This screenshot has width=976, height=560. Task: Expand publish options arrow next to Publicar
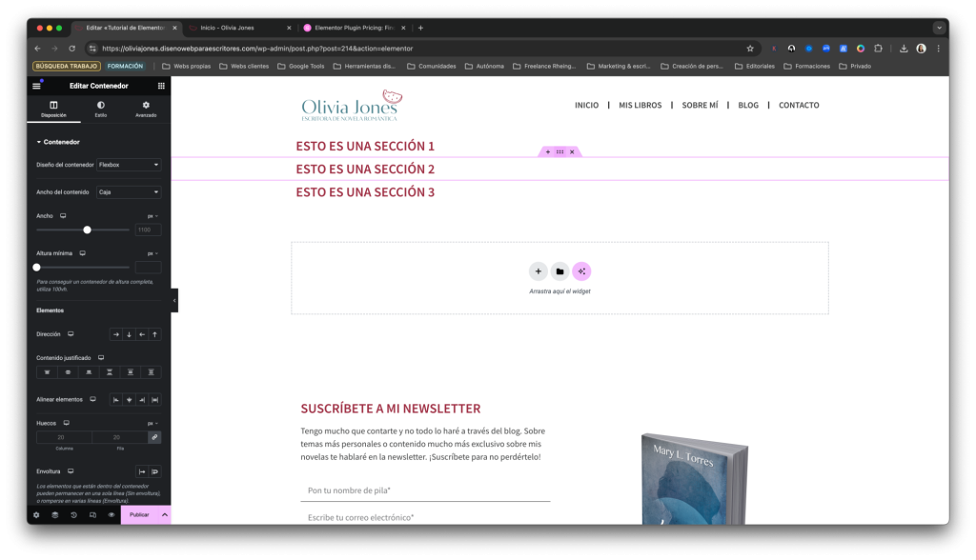click(164, 515)
